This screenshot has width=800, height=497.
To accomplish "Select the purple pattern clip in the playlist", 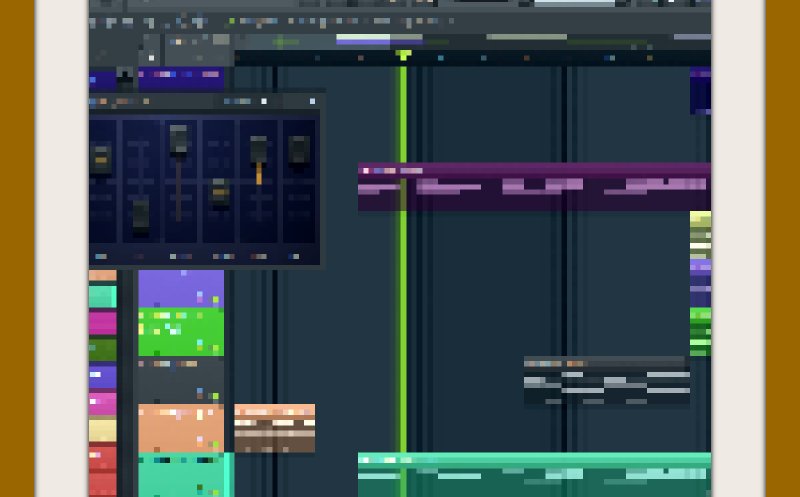I will 534,187.
